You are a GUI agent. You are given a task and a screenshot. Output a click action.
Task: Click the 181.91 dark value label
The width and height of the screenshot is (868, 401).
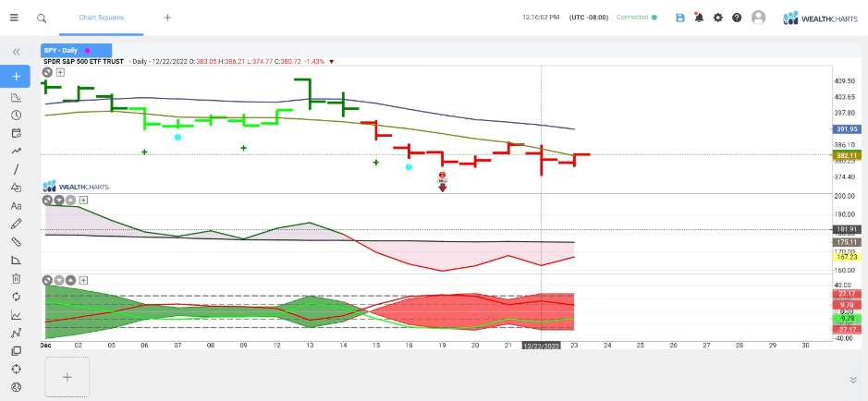pyautogui.click(x=848, y=229)
